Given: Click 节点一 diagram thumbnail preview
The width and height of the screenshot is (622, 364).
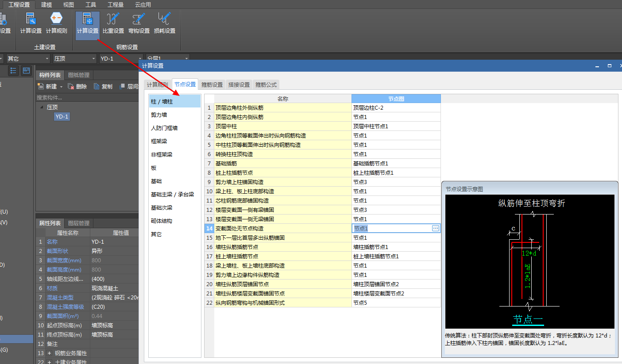Looking at the screenshot, I should coord(530,261).
